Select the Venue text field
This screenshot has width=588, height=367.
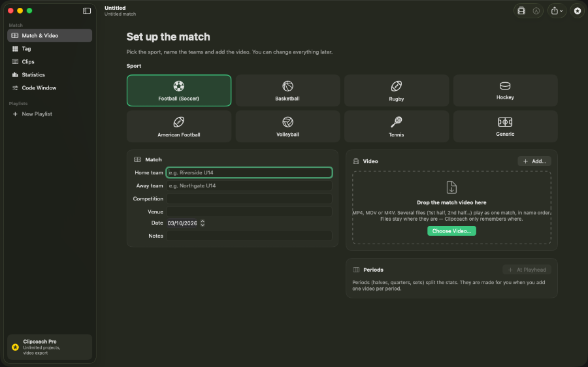click(x=249, y=212)
